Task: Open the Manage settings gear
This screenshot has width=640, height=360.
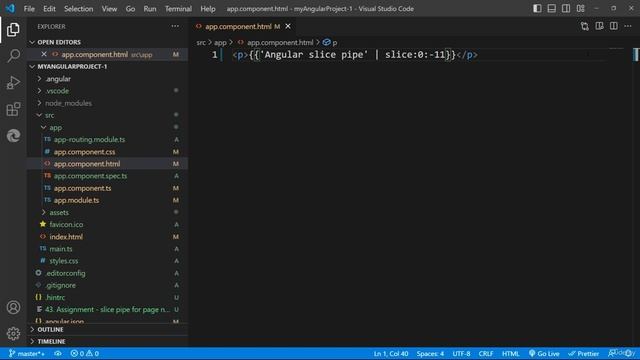Action: pos(13,333)
